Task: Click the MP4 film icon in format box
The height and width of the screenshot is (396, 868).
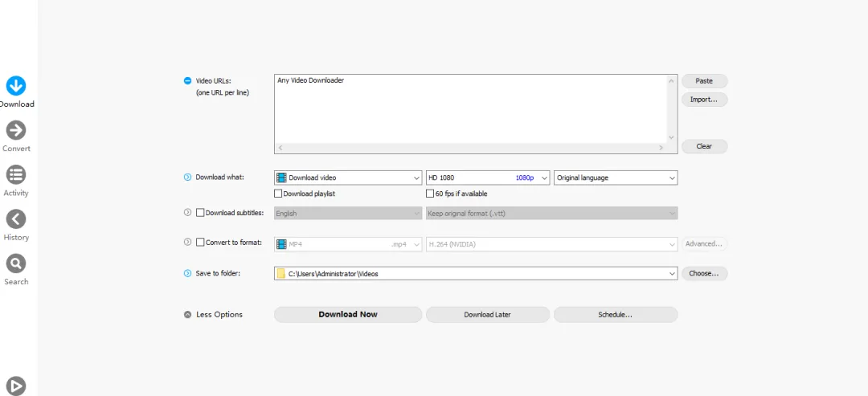Action: [282, 244]
